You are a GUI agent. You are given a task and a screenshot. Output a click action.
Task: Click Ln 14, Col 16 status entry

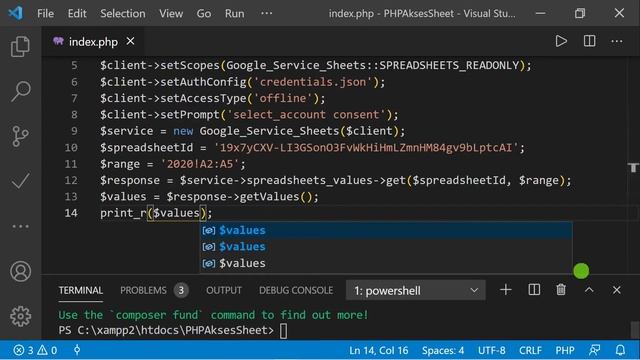(378, 350)
